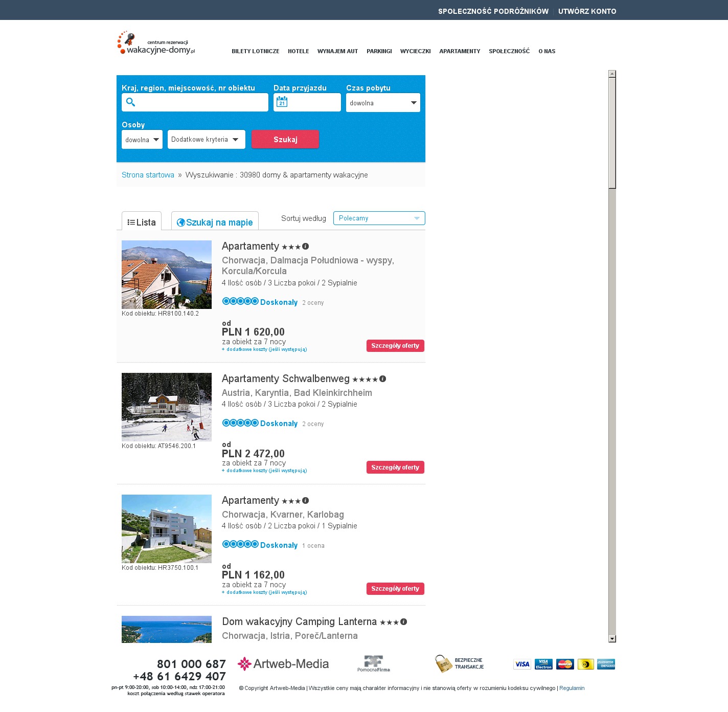Click the MasterCard icon
The width and height of the screenshot is (728, 712).
565,664
